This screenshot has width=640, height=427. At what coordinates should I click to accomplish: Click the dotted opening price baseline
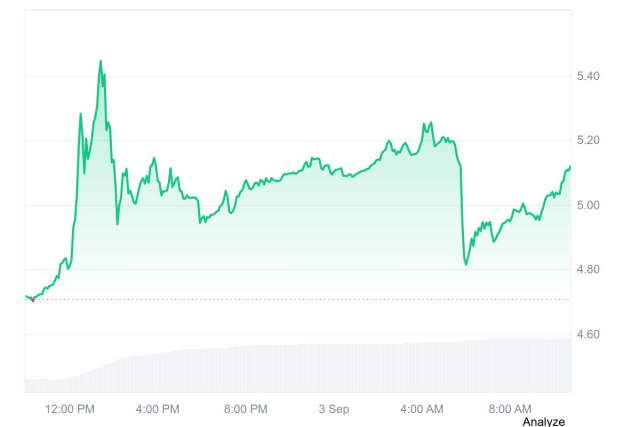[300, 299]
